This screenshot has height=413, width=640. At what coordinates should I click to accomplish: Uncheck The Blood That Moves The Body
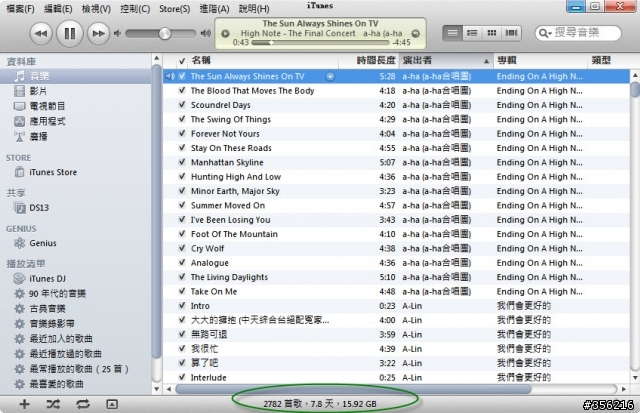[182, 90]
